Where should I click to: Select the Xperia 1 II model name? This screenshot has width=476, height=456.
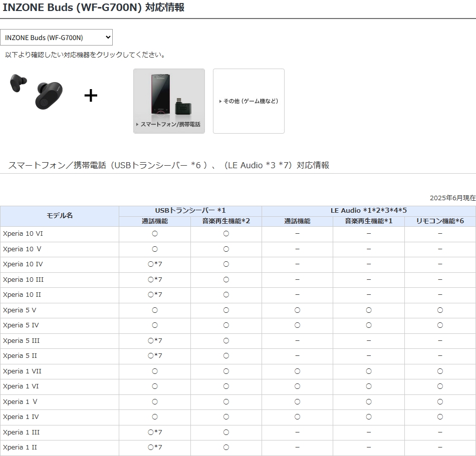[20, 447]
